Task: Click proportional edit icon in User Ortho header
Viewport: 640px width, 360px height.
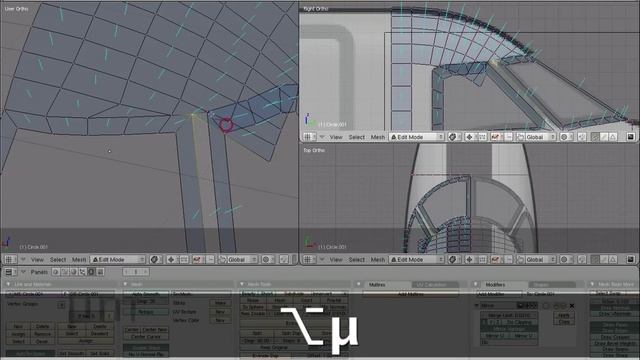Action: point(267,260)
